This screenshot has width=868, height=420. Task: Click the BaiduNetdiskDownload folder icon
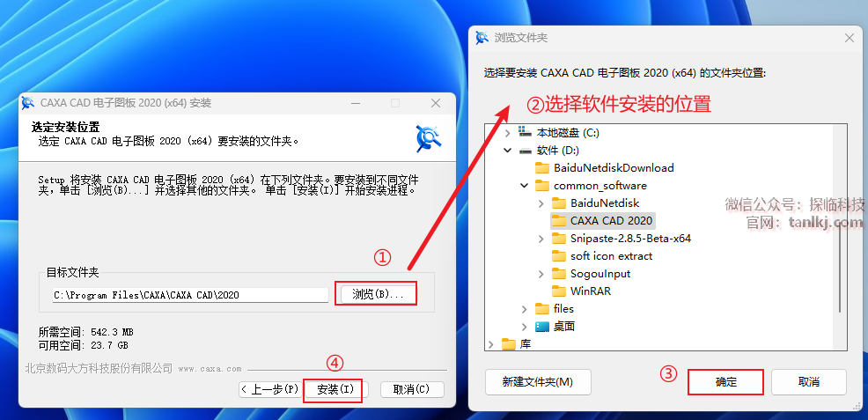[542, 167]
